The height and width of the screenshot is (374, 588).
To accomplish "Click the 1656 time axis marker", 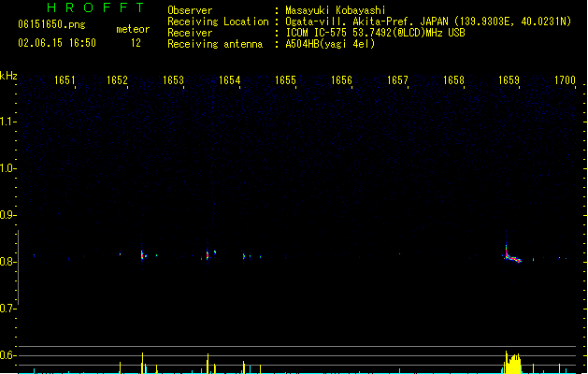I will click(x=341, y=80).
